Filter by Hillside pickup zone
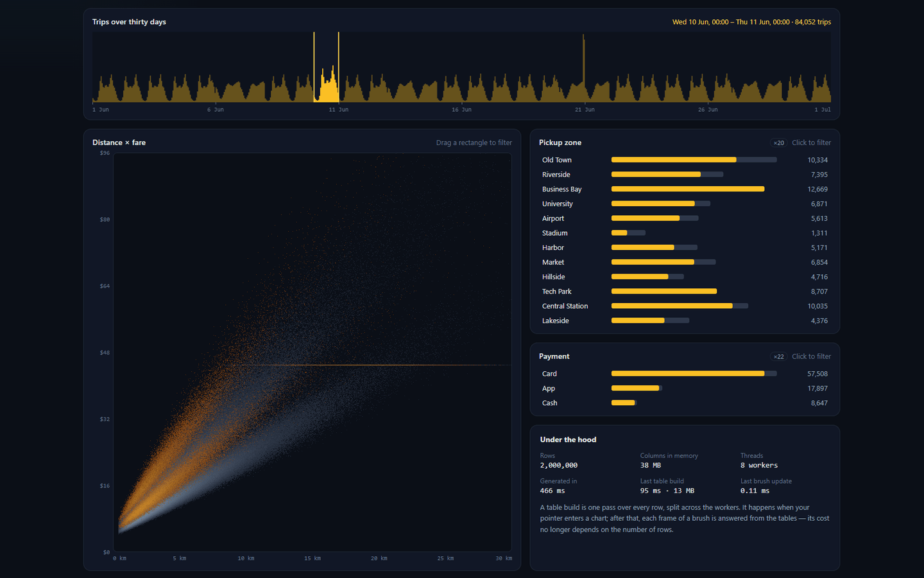The image size is (924, 578). coord(685,277)
